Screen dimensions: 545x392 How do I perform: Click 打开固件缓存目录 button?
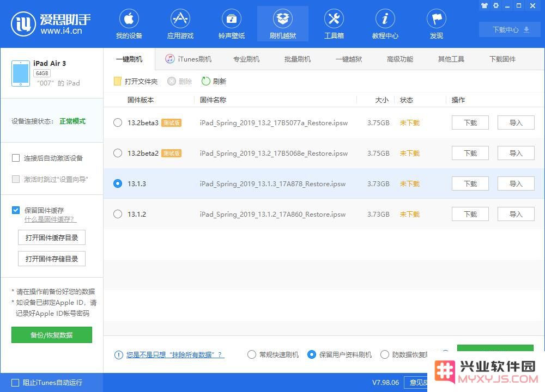(52, 237)
